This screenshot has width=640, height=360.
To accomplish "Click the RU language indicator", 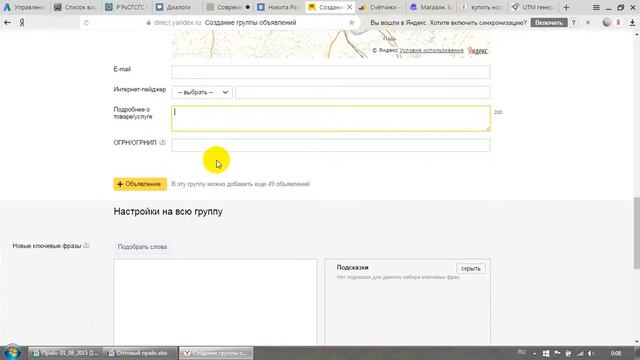I will [522, 352].
